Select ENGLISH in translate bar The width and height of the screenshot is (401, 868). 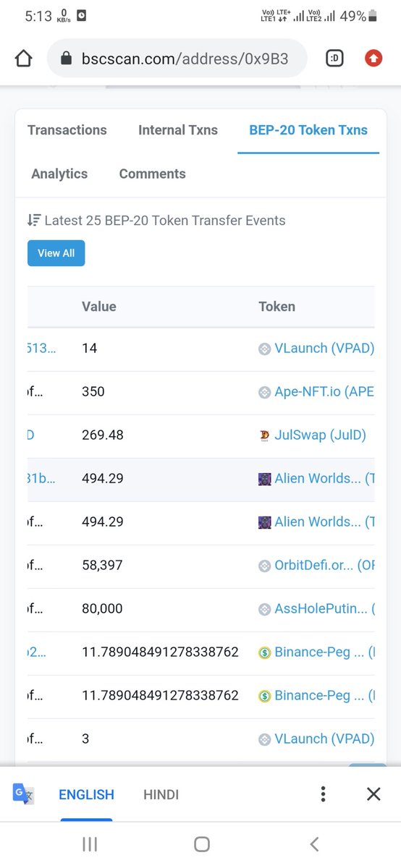86,794
